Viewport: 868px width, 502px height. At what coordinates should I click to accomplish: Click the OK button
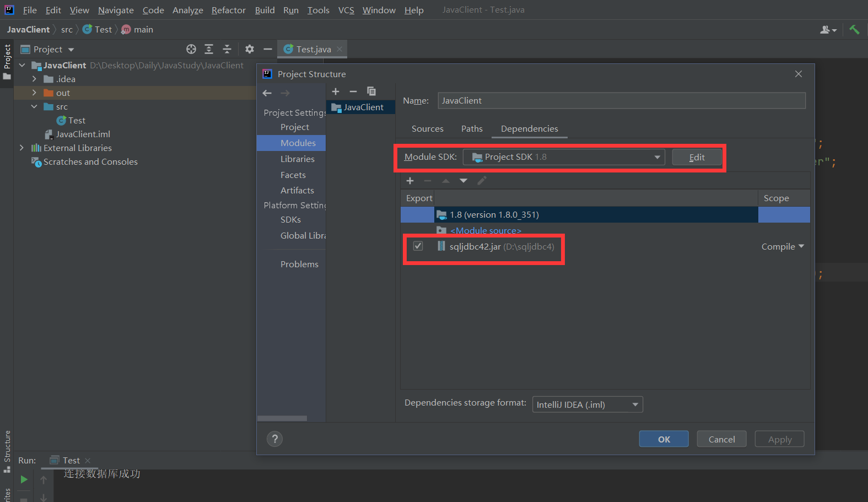tap(664, 439)
